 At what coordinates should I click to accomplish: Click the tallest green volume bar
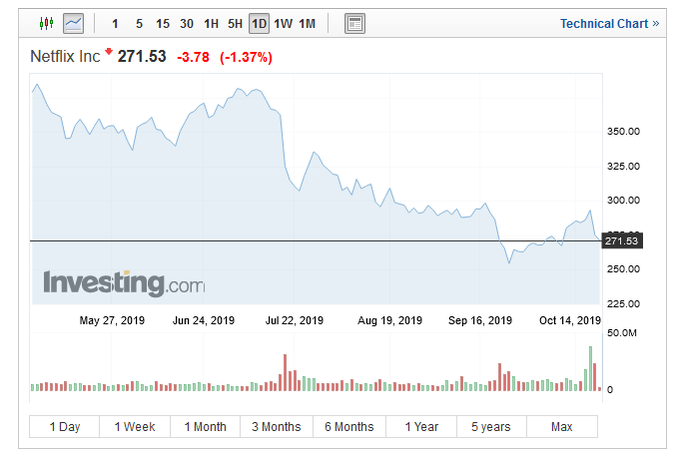[590, 369]
